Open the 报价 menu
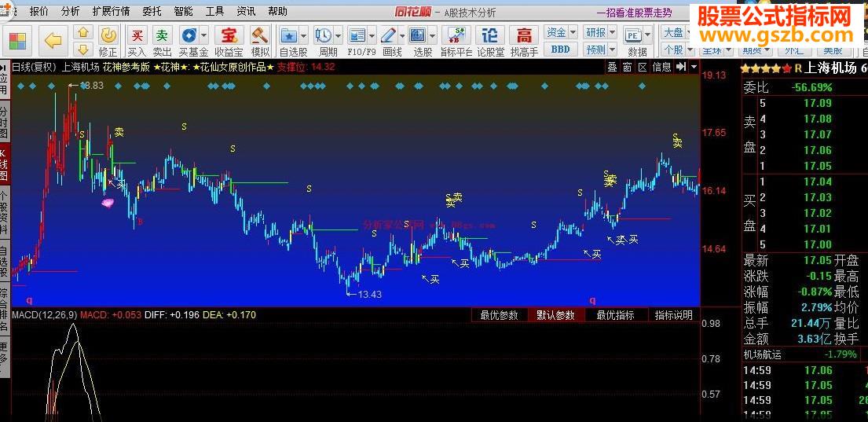 point(38,11)
